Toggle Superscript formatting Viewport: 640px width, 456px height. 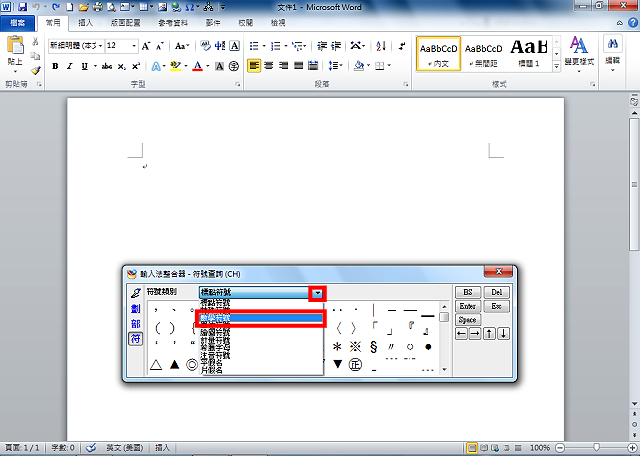pos(136,66)
